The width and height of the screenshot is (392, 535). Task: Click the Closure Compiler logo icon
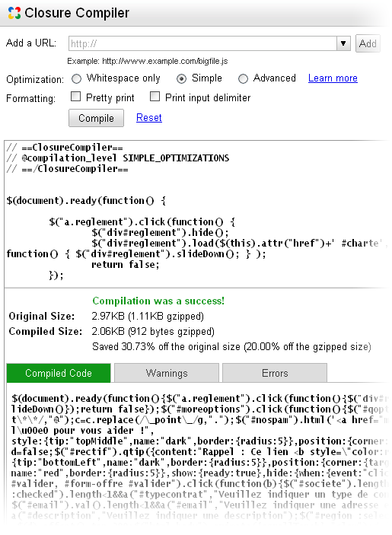14,13
